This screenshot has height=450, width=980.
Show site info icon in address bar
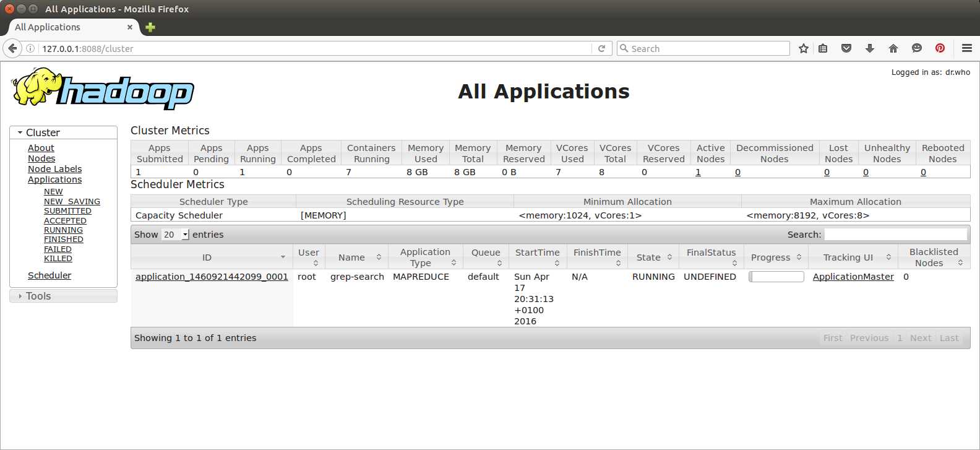click(x=30, y=48)
